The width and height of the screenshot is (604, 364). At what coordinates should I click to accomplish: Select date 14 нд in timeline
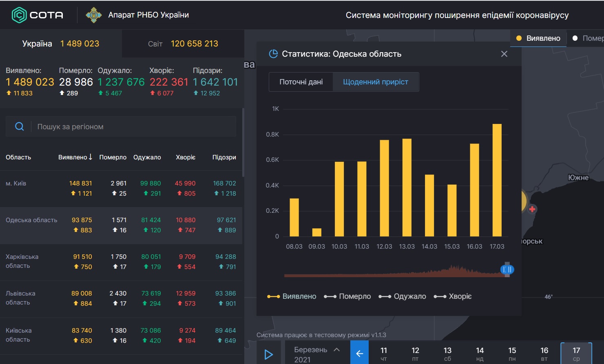(x=480, y=353)
